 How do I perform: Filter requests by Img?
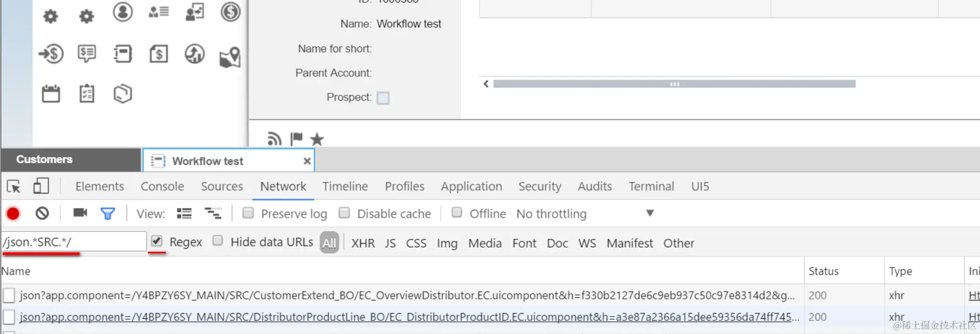pos(447,243)
